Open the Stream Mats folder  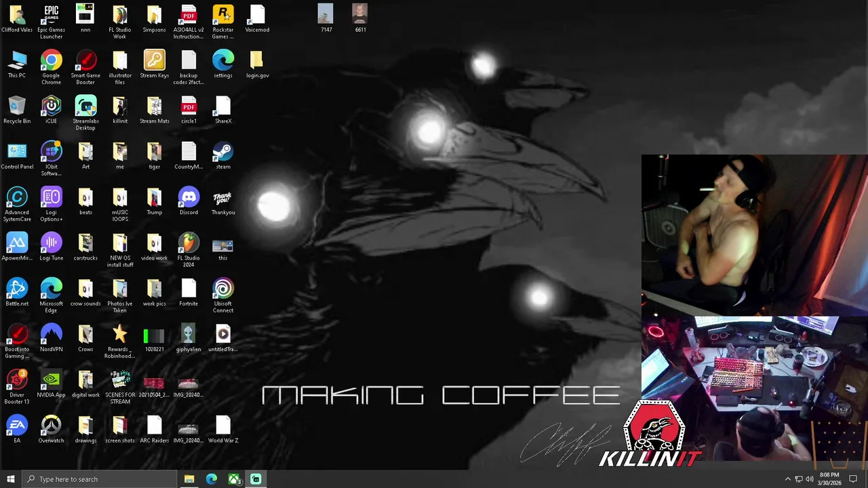(x=154, y=110)
